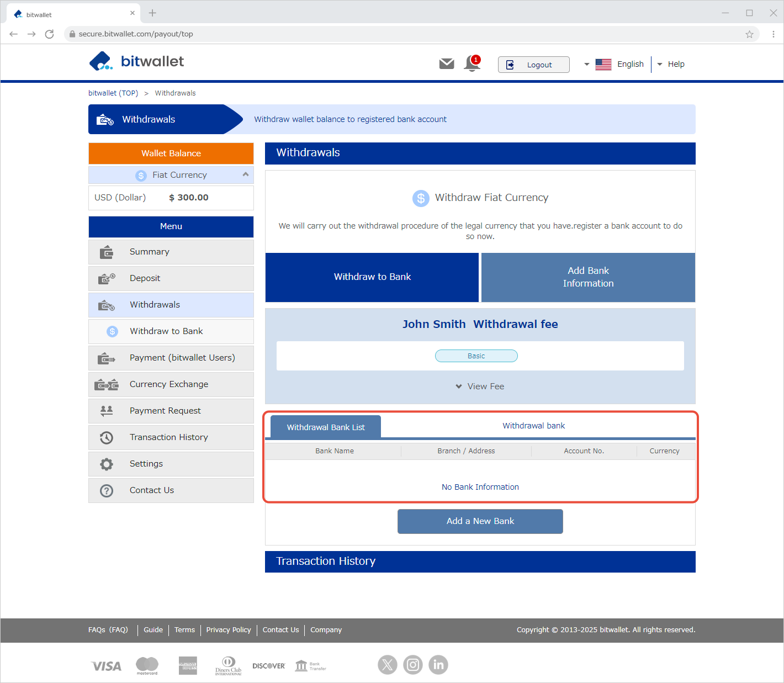This screenshot has width=784, height=683.
Task: Open the Privacy Policy footer link
Action: 229,630
